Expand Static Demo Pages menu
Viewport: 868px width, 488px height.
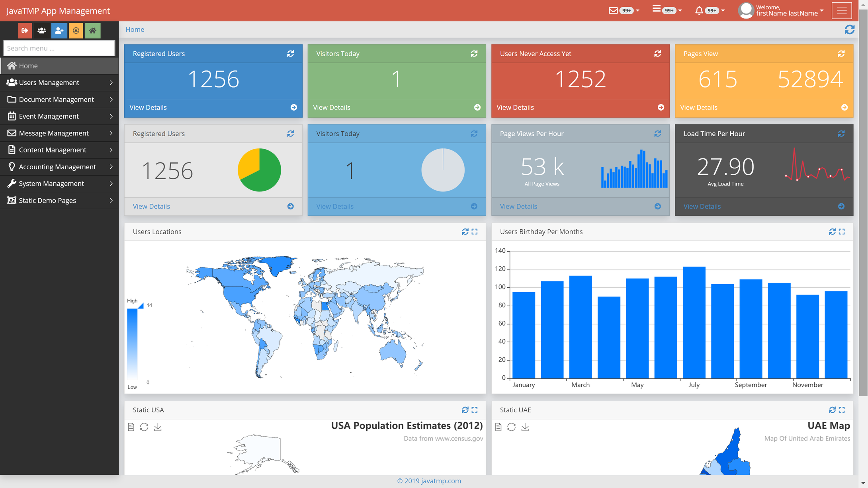pyautogui.click(x=60, y=200)
